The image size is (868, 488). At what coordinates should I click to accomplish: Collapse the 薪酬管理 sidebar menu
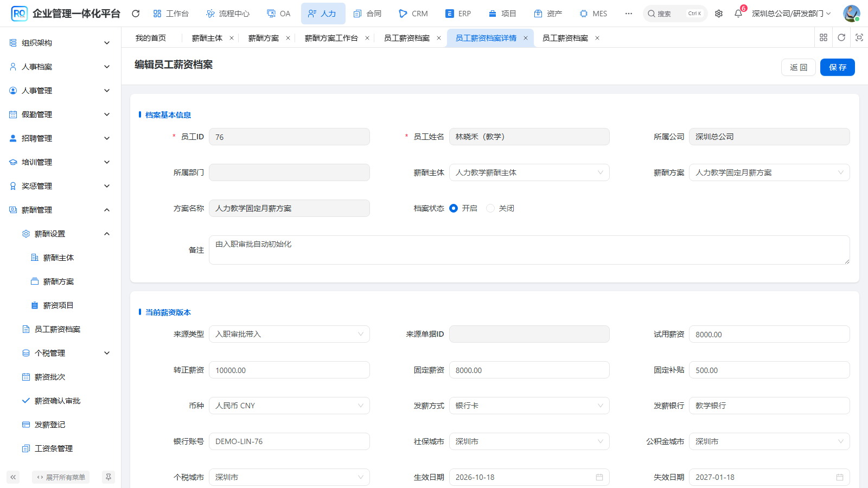(61, 210)
